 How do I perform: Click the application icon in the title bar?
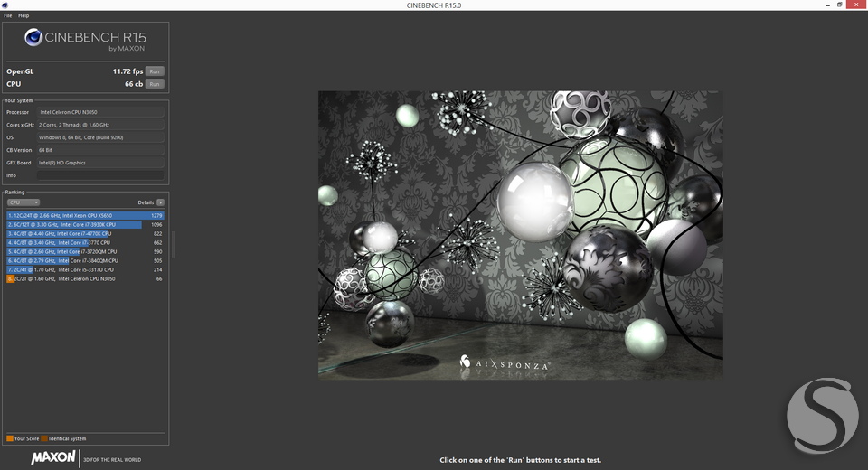point(5,5)
